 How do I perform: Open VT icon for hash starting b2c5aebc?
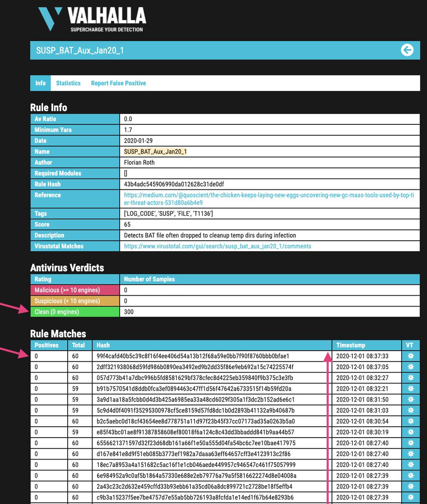click(x=411, y=421)
